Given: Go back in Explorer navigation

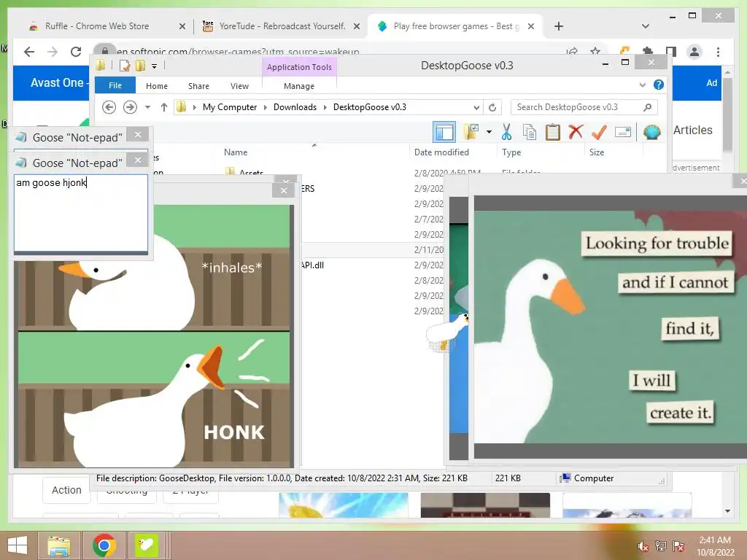Looking at the screenshot, I should click(x=109, y=107).
